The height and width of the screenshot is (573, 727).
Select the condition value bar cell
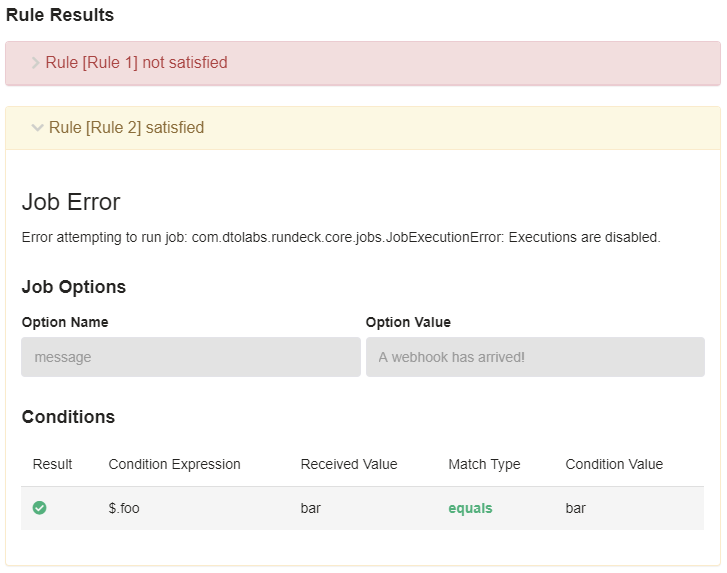tap(575, 508)
